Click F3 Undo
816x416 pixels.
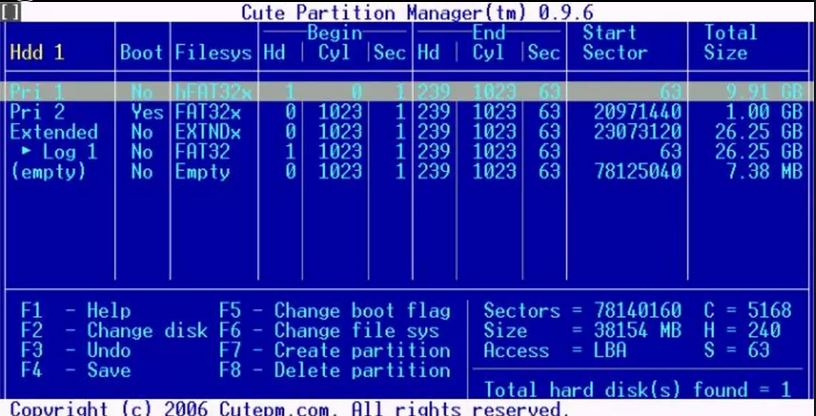(75, 350)
